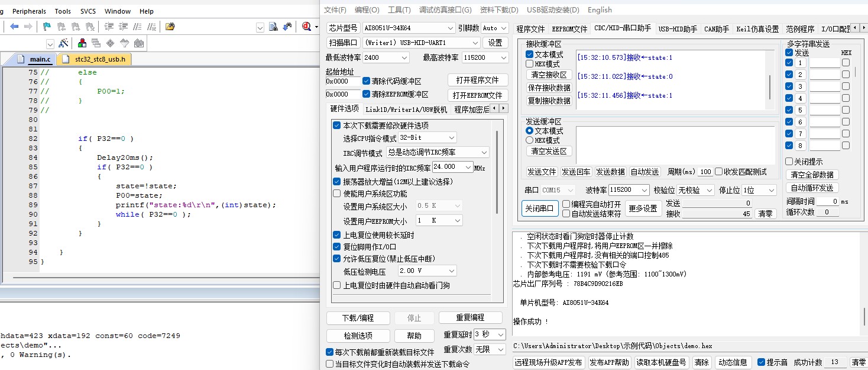Open Find in Files folder-binoculars icon
Viewport: 868px width, 370px height.
click(x=170, y=27)
